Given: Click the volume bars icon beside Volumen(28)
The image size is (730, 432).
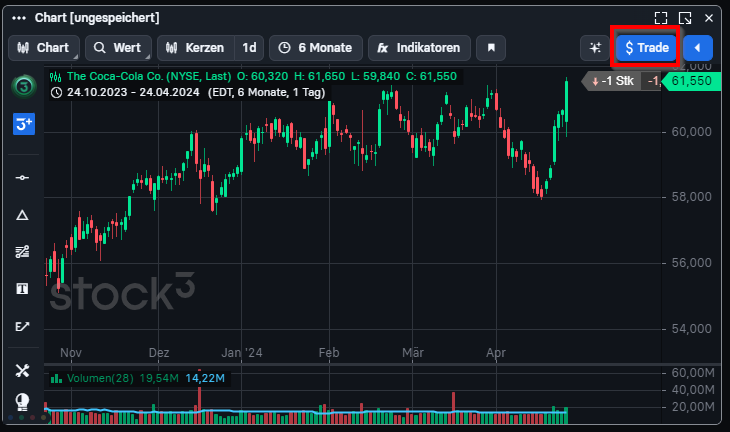Looking at the screenshot, I should point(56,378).
